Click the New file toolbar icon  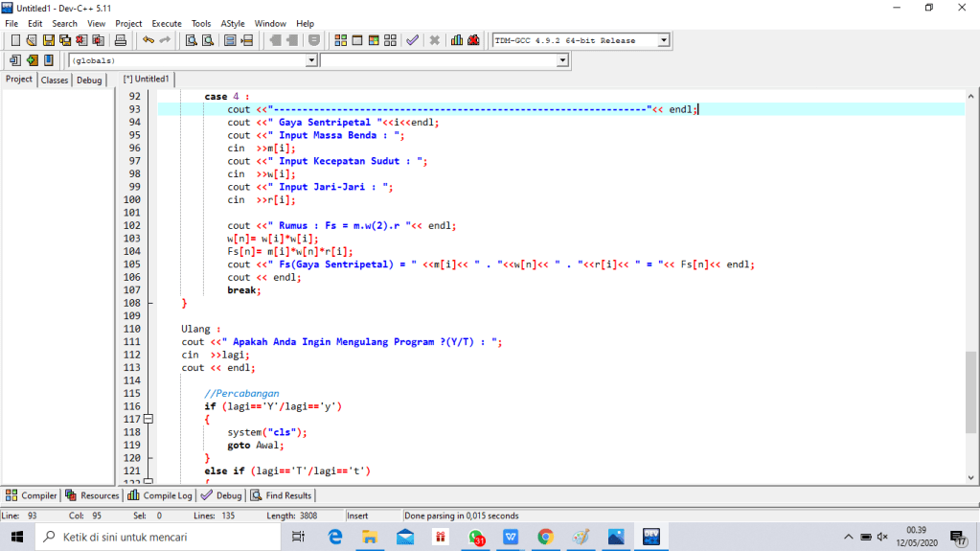[15, 40]
